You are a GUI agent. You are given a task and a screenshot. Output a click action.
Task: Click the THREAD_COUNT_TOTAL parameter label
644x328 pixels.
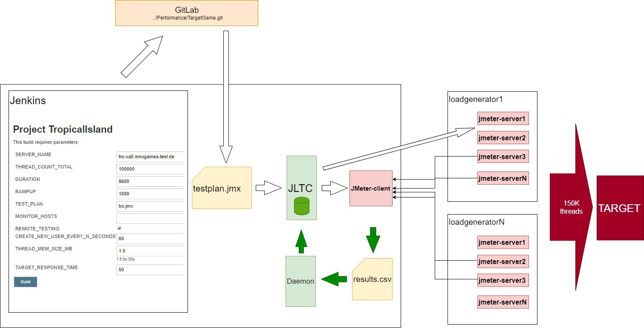coord(44,167)
